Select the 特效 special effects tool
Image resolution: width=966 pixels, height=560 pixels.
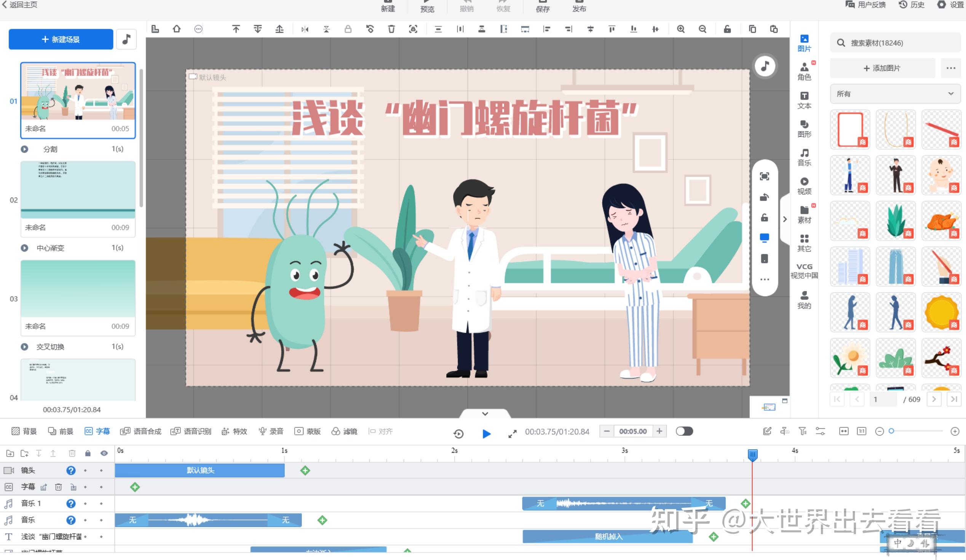pyautogui.click(x=235, y=431)
